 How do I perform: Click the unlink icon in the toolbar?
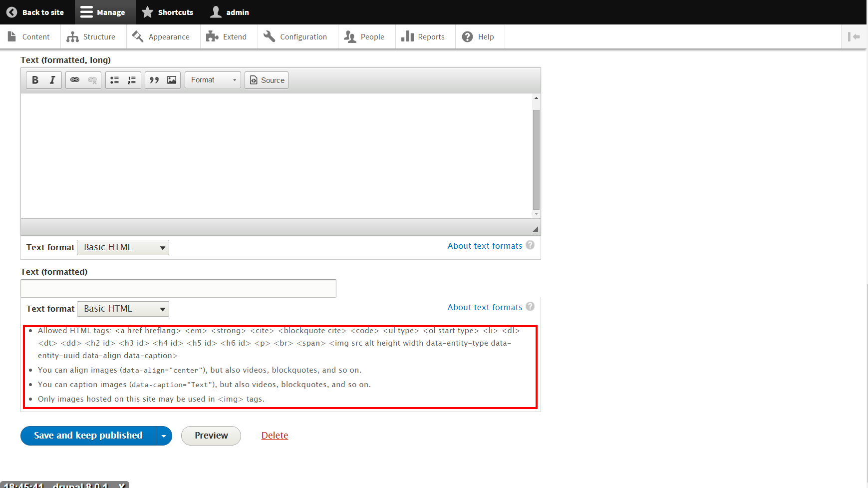[92, 80]
